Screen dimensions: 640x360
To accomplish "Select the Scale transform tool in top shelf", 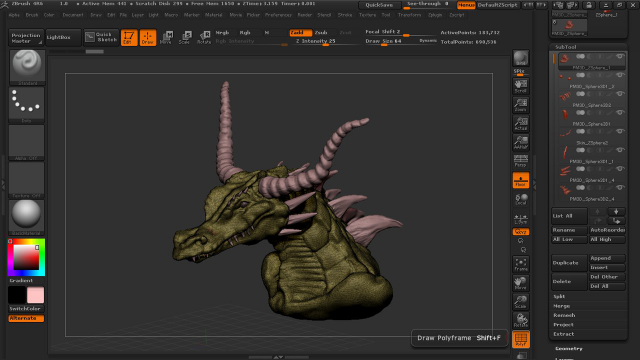I will [185, 38].
